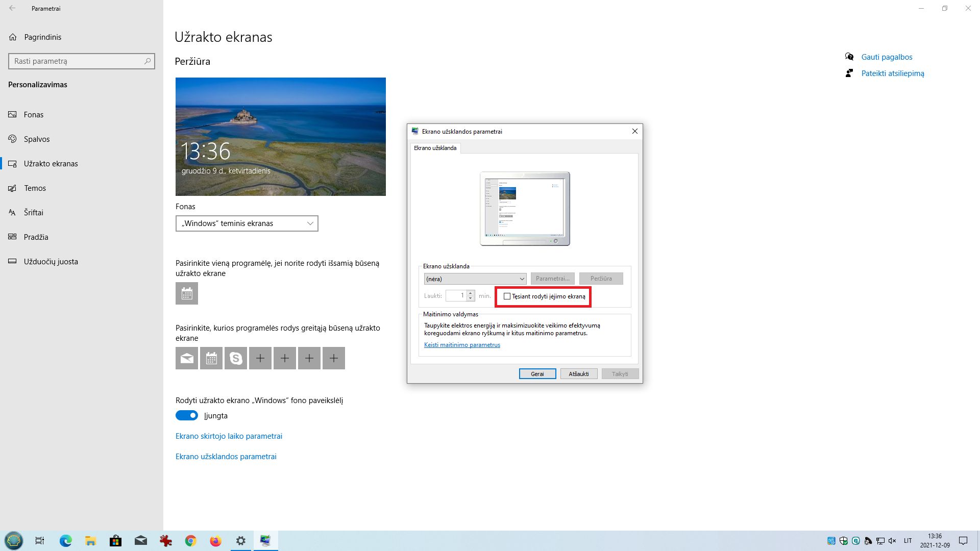This screenshot has height=551, width=980.
Task: Open Temos in the sidebar
Action: click(35, 188)
